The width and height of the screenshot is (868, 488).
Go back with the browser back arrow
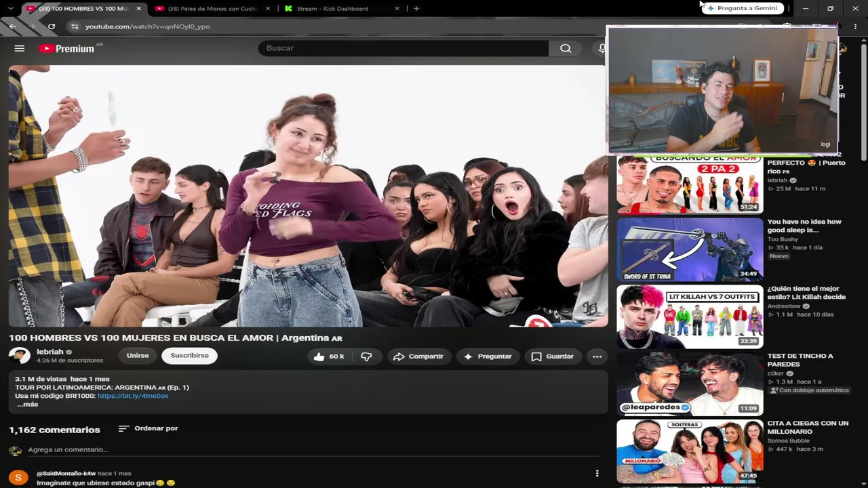[x=12, y=26]
